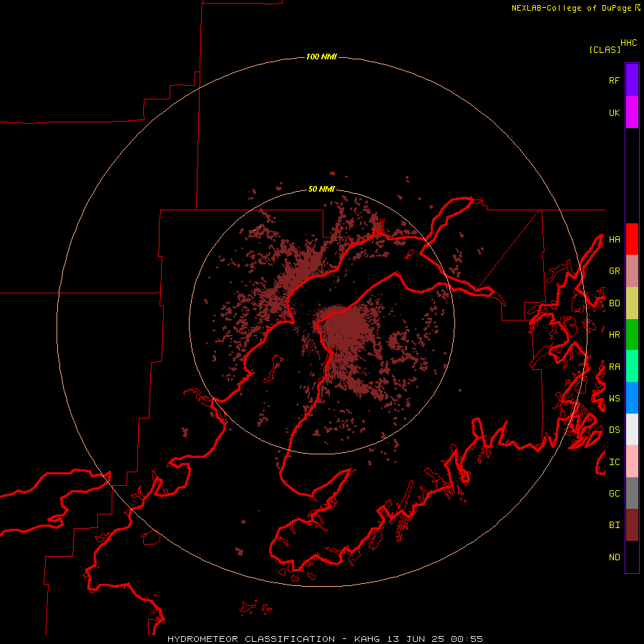Viewport: 644px width, 644px height.
Task: Click the BI legend label
Action: (614, 525)
